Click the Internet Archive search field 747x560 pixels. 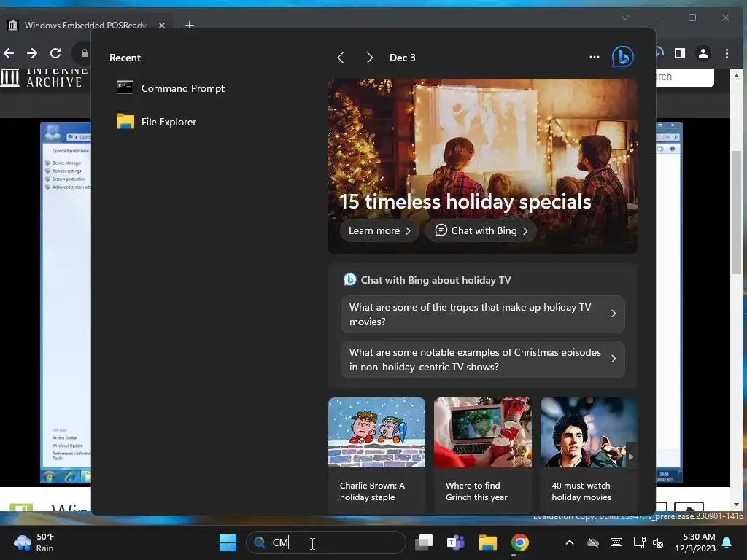pos(684,77)
